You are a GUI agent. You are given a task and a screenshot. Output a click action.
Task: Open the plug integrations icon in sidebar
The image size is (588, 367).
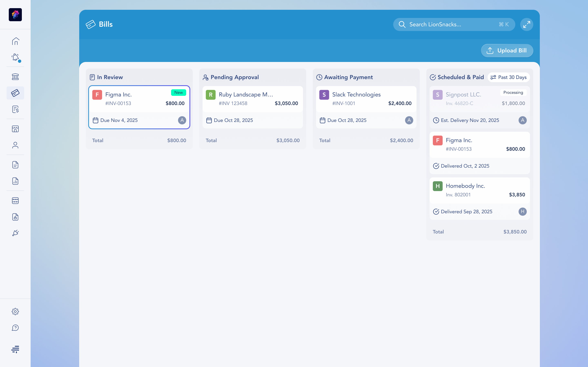[x=15, y=233]
